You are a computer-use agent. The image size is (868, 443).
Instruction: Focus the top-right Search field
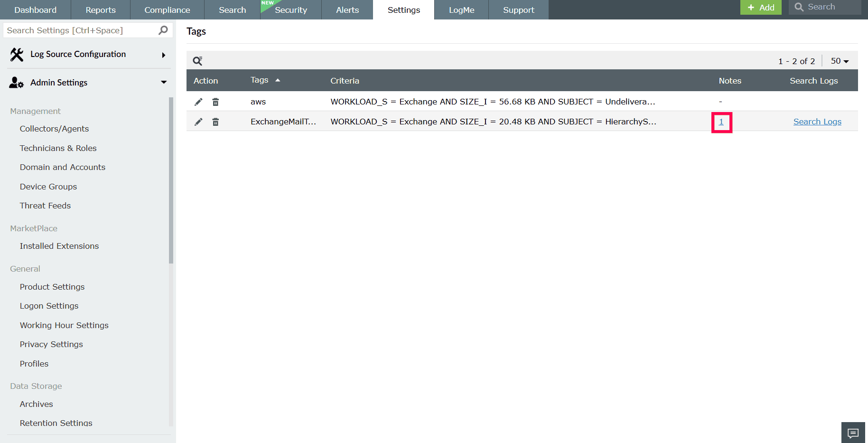click(x=825, y=7)
